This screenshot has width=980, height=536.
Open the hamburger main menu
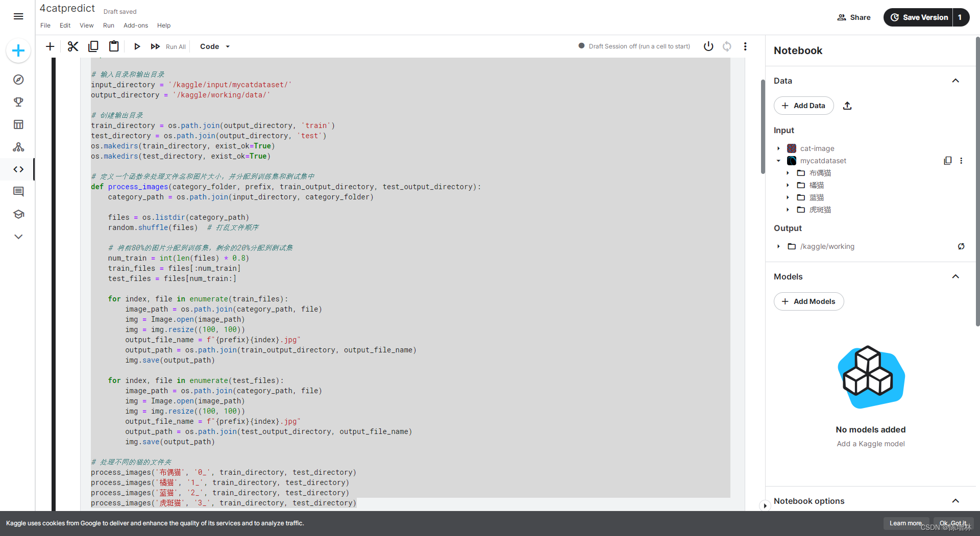pos(18,16)
